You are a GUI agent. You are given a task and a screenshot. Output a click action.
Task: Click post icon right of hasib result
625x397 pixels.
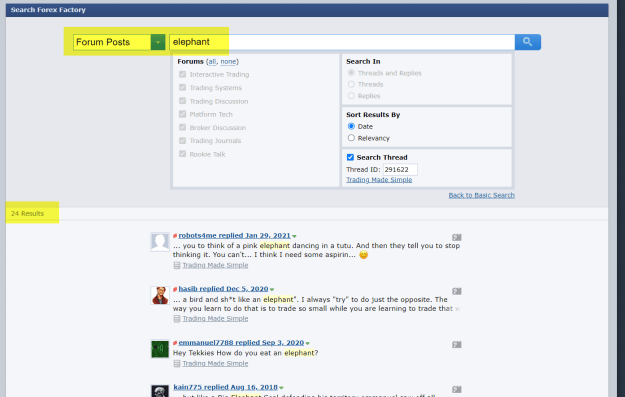click(x=457, y=291)
